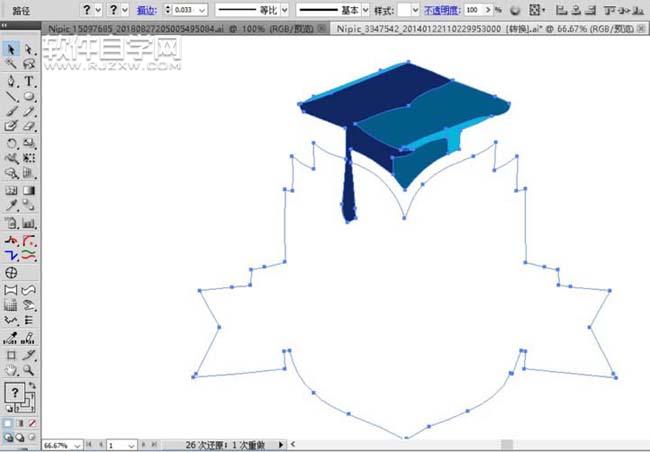Select the Blend tool
The height and width of the screenshot is (452, 650).
(29, 205)
